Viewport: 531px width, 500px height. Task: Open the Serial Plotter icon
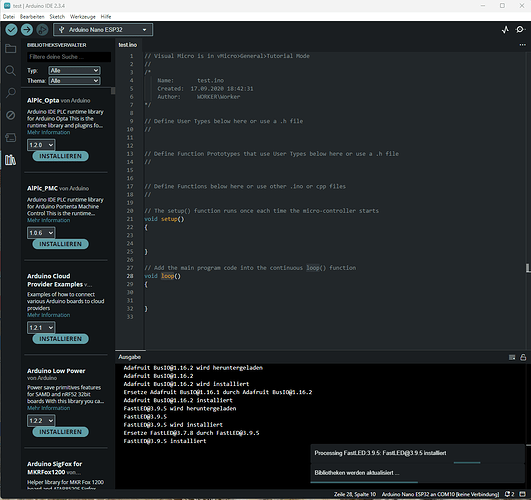click(505, 30)
